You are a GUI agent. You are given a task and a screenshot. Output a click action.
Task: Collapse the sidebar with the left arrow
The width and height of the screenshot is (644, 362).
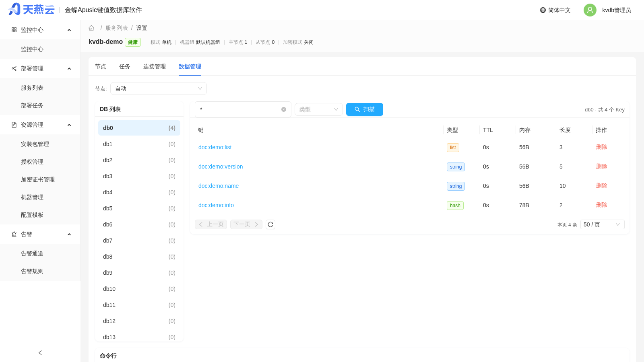pos(40,353)
